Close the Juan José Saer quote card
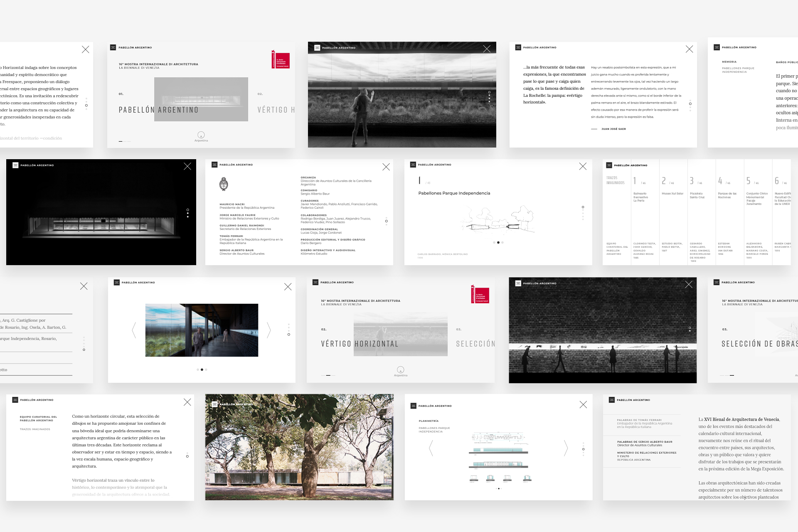798x532 pixels. 689,49
